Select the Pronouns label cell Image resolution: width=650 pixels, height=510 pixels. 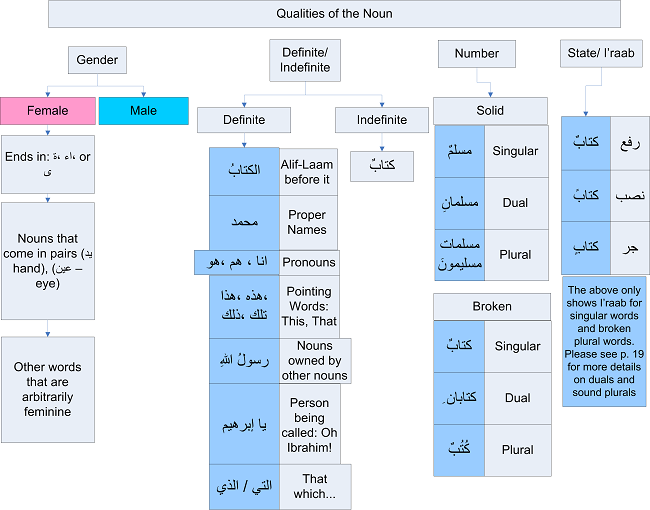(310, 263)
